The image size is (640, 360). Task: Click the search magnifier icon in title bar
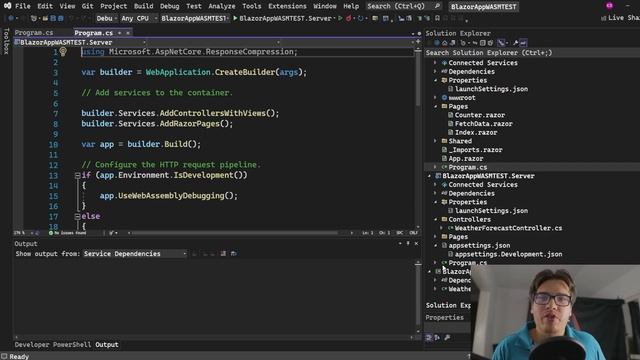(437, 6)
